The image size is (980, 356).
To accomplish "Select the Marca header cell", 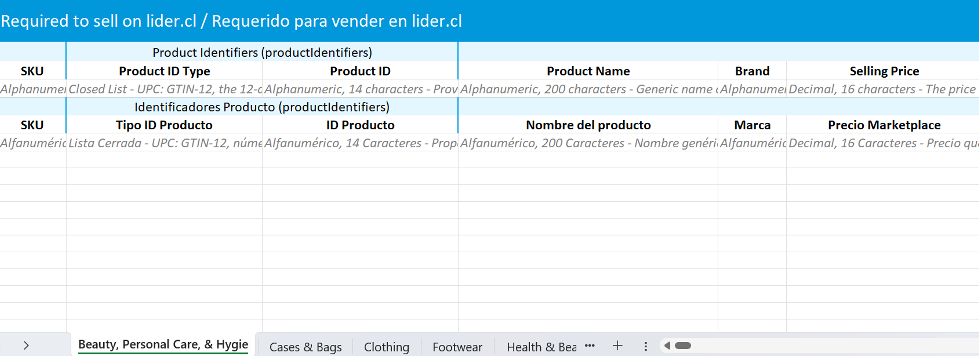I will [752, 125].
